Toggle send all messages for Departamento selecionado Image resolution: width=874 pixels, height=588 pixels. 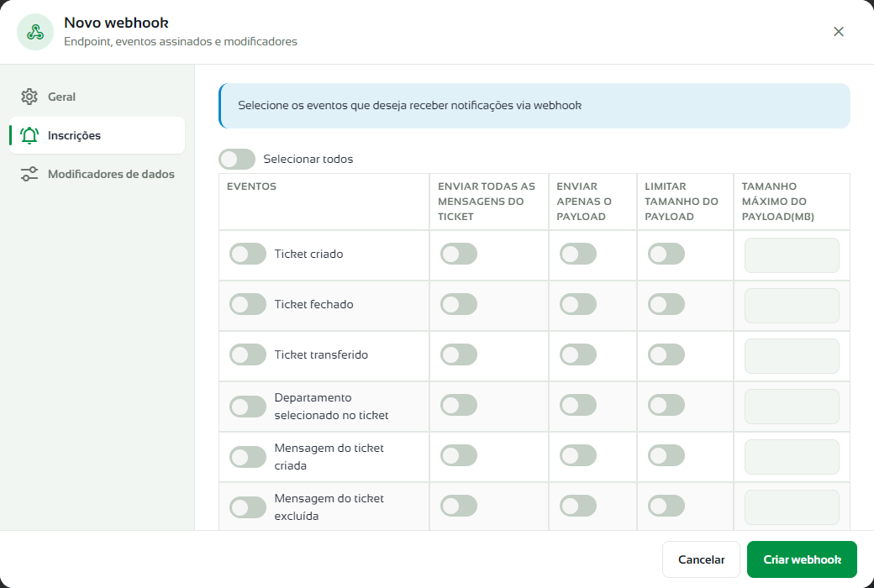(459, 405)
